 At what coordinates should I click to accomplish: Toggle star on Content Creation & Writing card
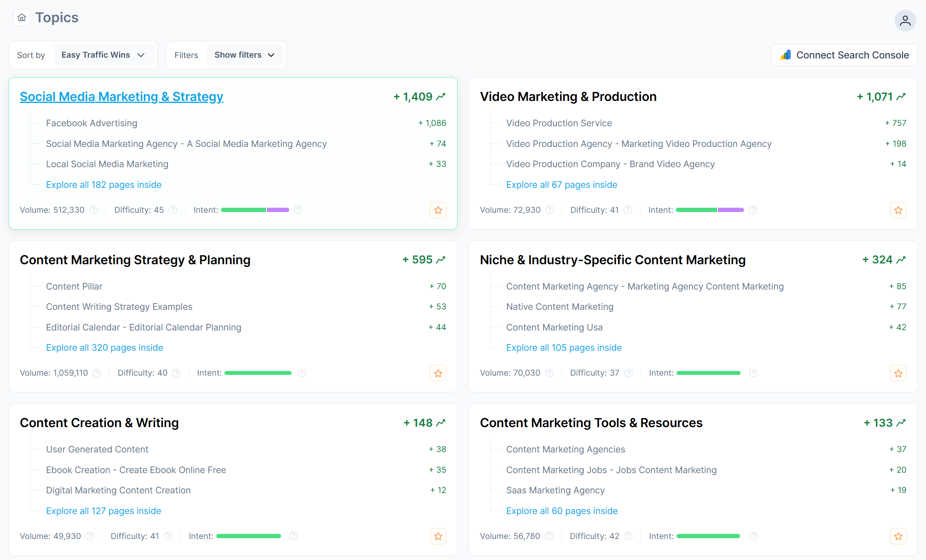(x=438, y=536)
